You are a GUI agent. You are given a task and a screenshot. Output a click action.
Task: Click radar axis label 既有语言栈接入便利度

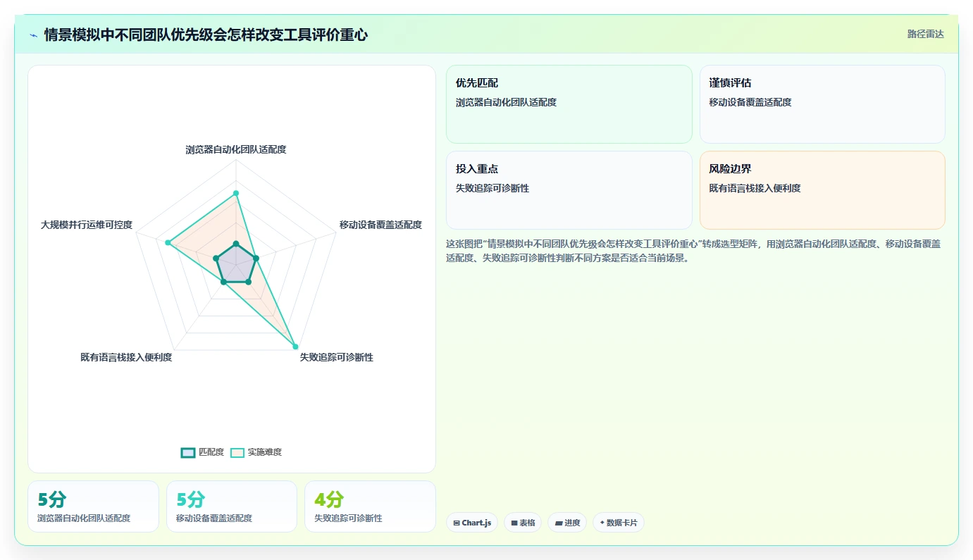point(126,357)
